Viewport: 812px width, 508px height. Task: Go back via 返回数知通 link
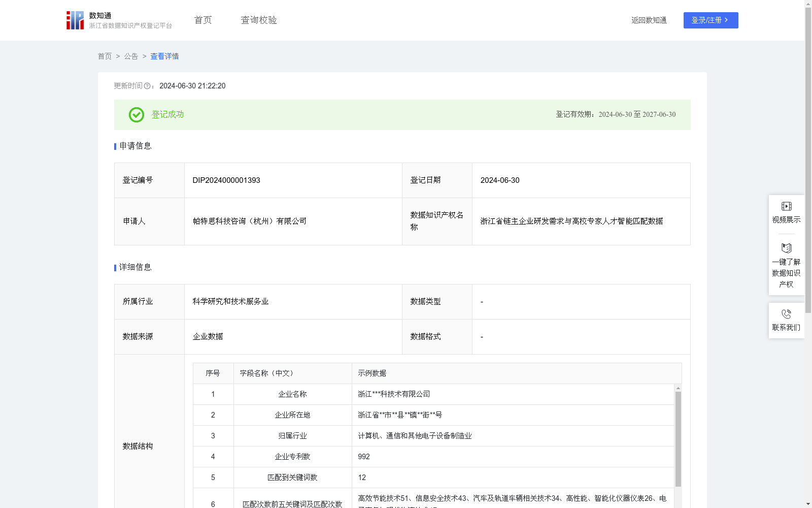tap(649, 20)
